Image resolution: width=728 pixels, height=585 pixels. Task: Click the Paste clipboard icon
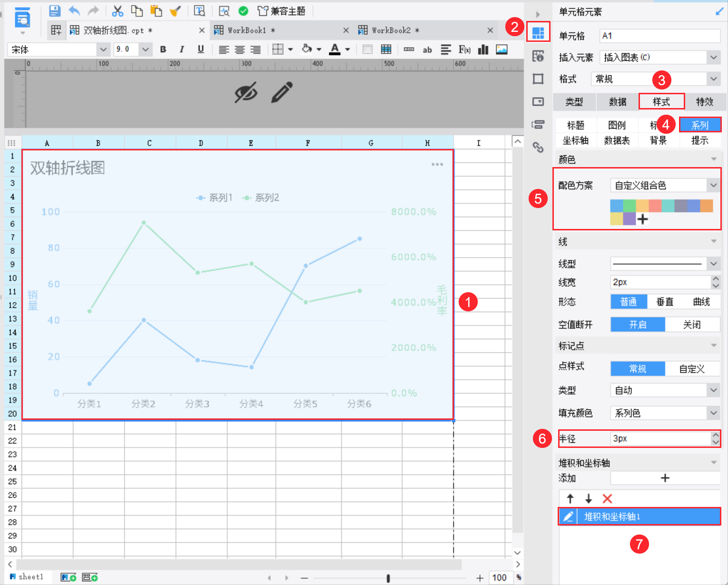click(x=156, y=11)
